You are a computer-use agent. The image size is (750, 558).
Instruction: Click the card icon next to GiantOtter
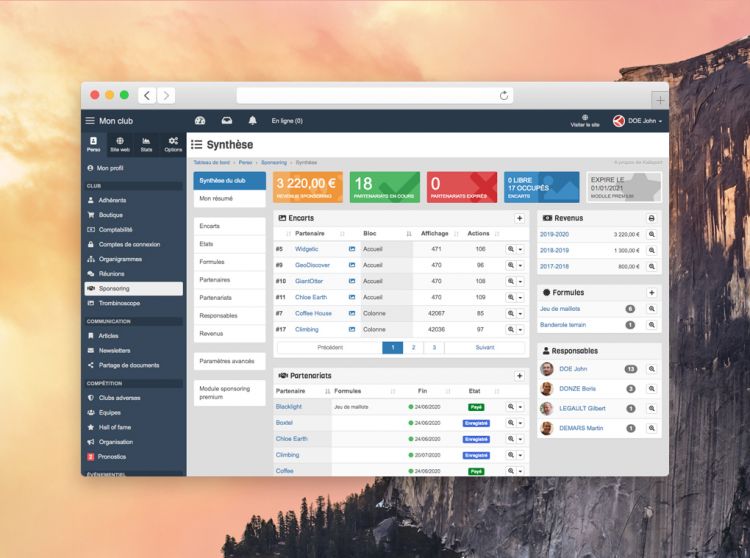[x=352, y=281]
